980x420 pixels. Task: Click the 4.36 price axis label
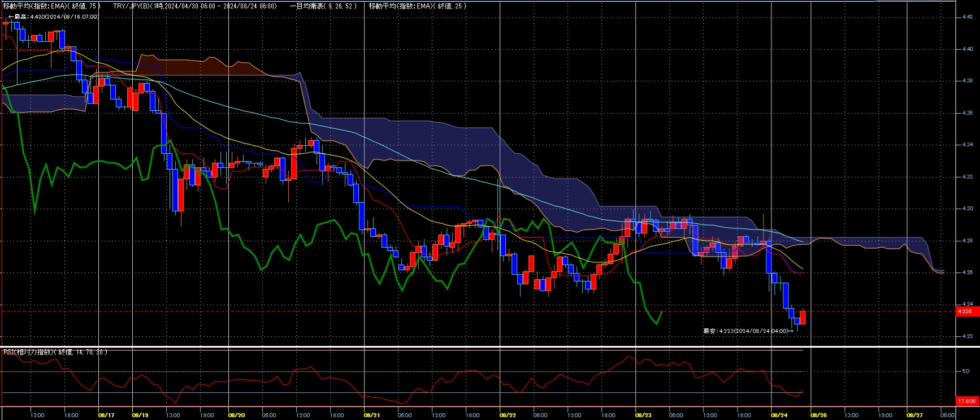point(967,113)
